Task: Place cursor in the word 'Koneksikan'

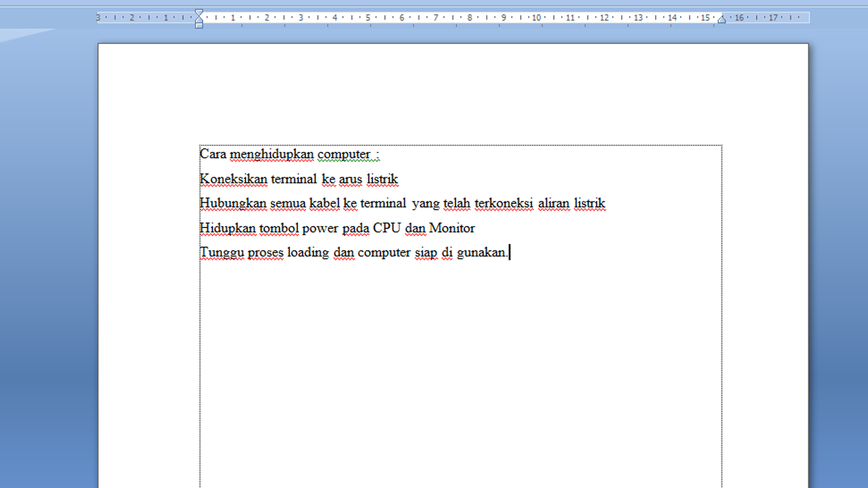Action: [x=233, y=179]
